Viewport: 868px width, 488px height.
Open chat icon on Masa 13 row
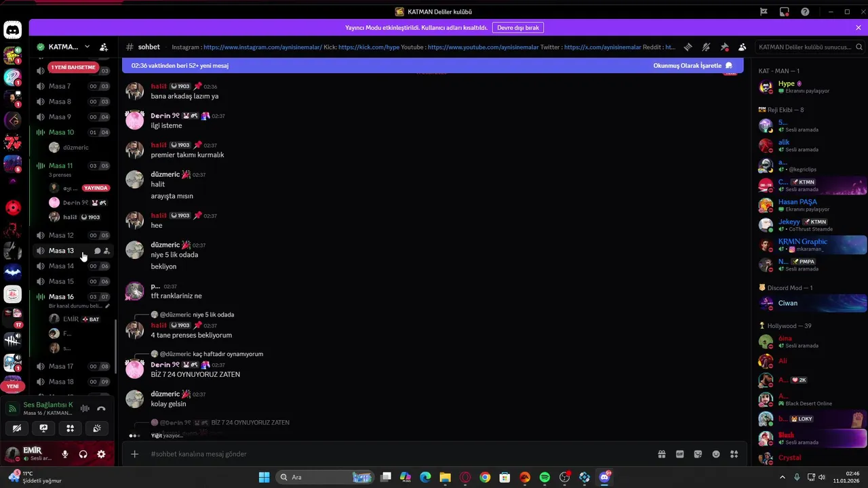click(97, 251)
